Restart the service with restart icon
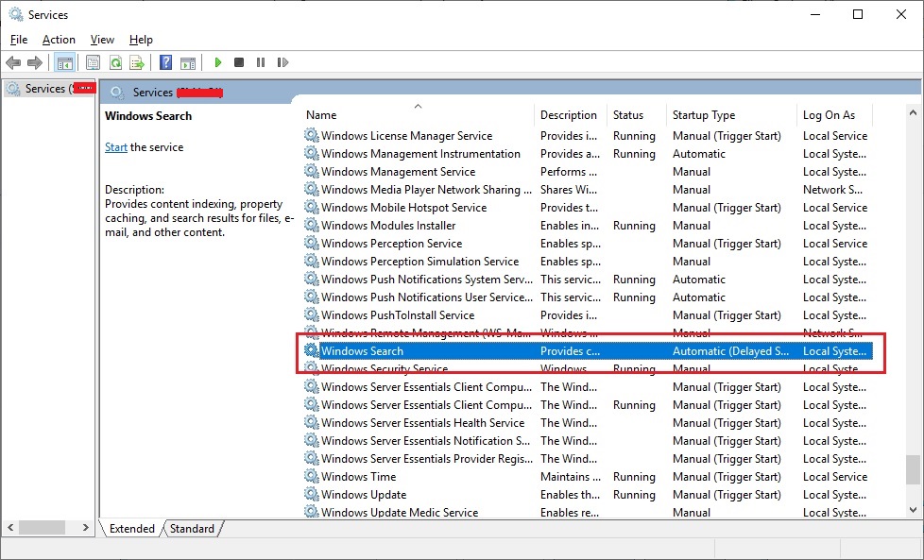 pyautogui.click(x=282, y=62)
